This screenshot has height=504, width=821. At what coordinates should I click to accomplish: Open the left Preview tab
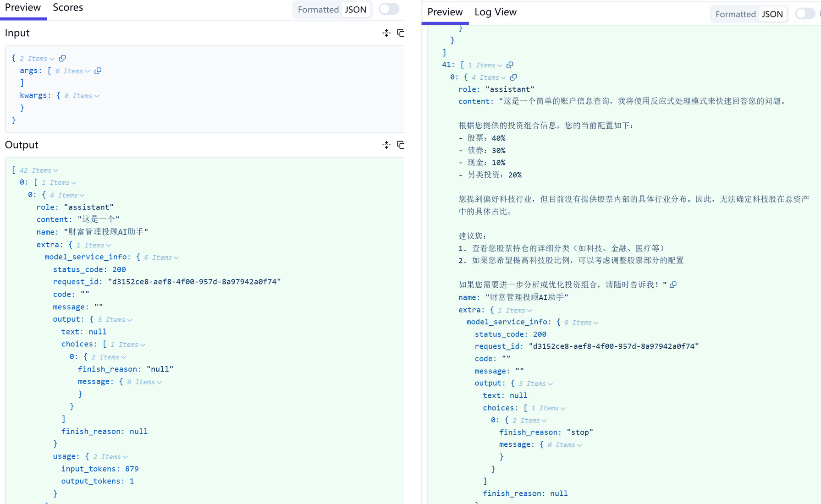pos(23,8)
